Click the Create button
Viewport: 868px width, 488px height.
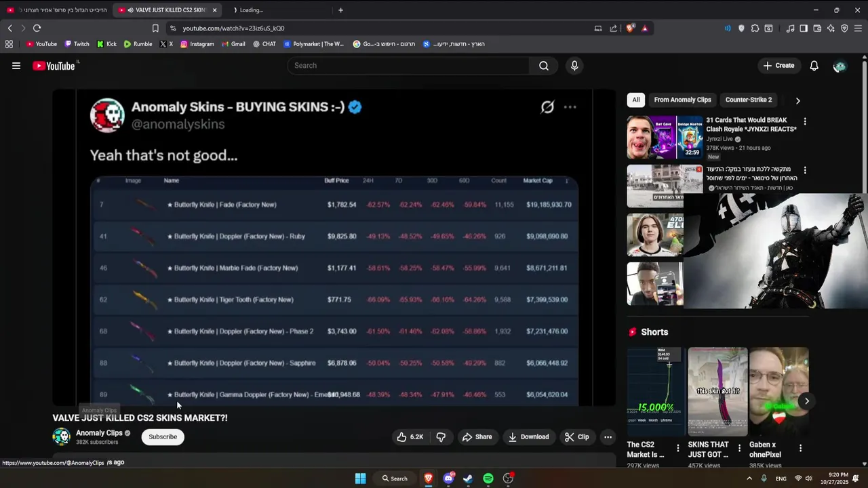[x=778, y=66]
